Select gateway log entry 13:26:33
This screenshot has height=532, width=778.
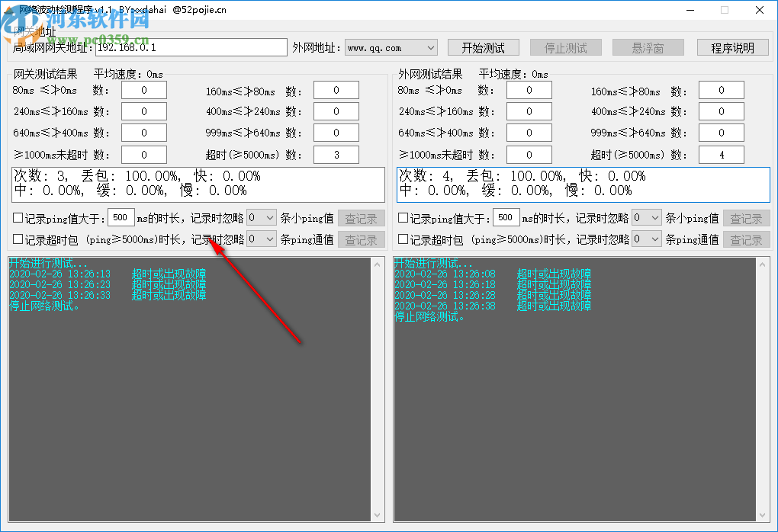(108, 295)
